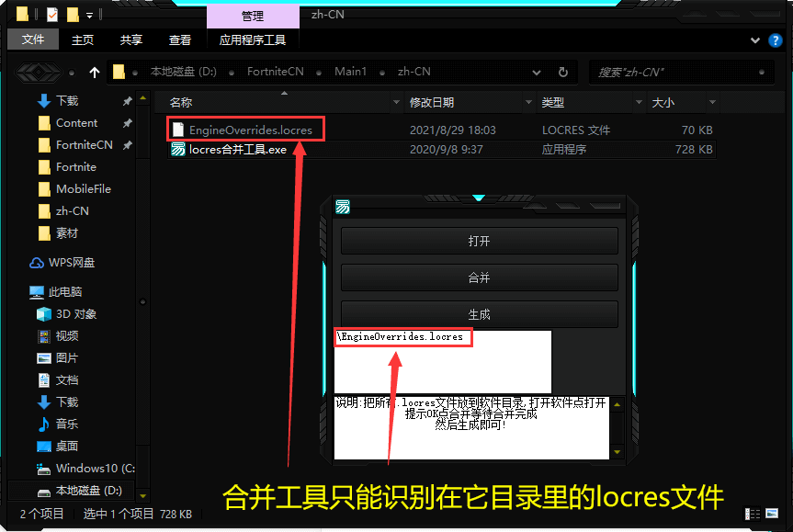Select 此电脑 in navigation pane
Image resolution: width=793 pixels, height=532 pixels.
click(x=64, y=292)
